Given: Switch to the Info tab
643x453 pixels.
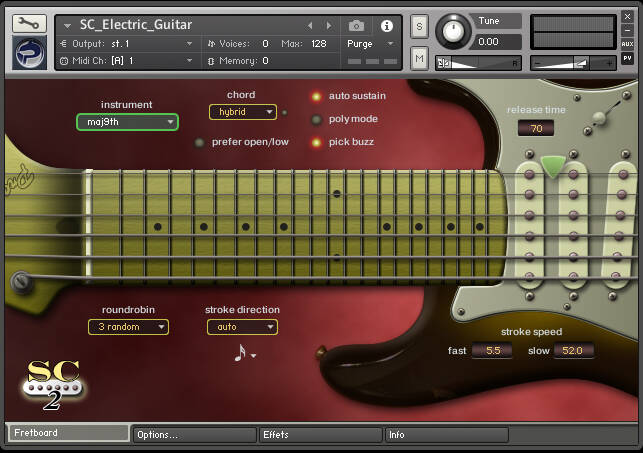Looking at the screenshot, I should pos(447,435).
